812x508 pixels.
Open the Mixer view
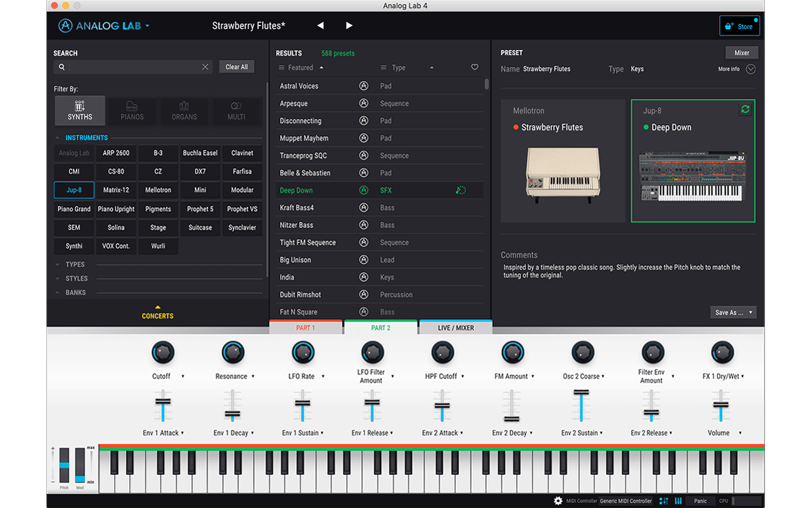pyautogui.click(x=742, y=53)
